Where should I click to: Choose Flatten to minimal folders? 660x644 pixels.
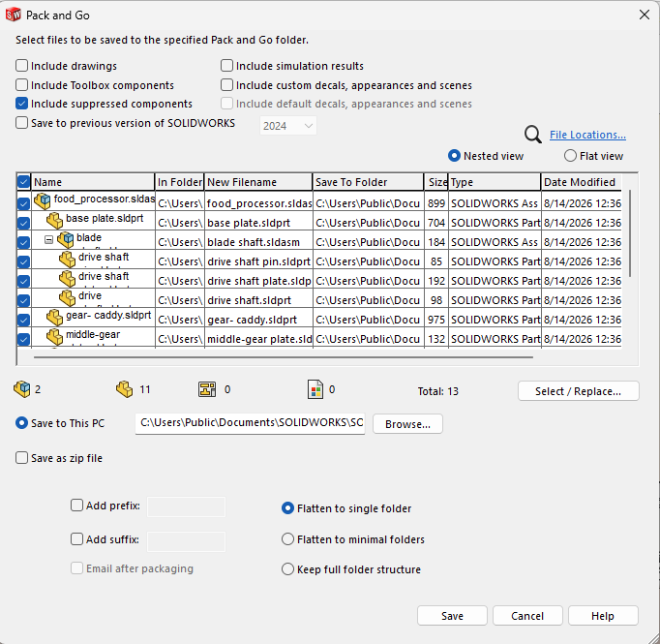click(287, 539)
